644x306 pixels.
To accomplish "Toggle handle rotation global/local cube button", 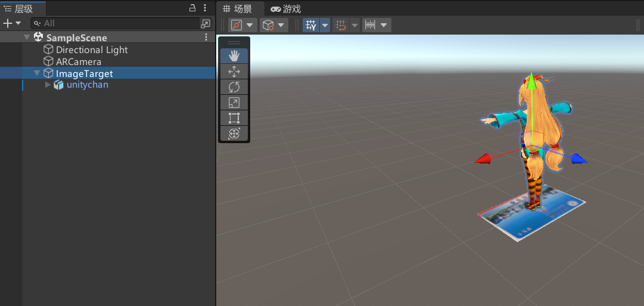I will pyautogui.click(x=268, y=25).
